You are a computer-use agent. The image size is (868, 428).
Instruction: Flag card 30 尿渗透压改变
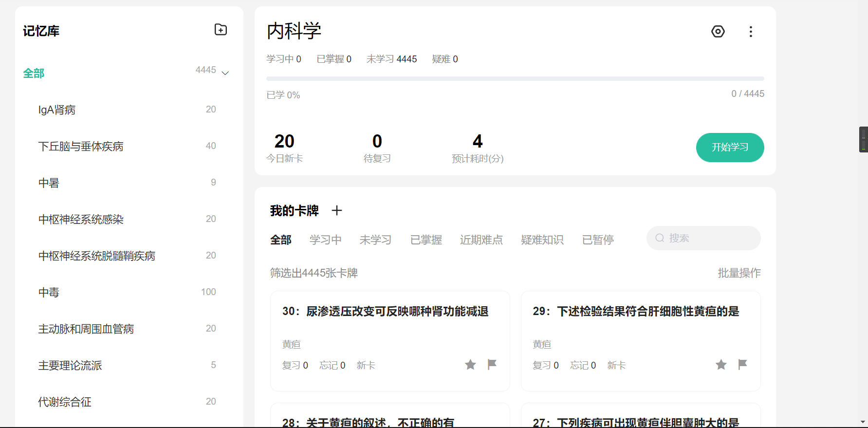coord(492,365)
